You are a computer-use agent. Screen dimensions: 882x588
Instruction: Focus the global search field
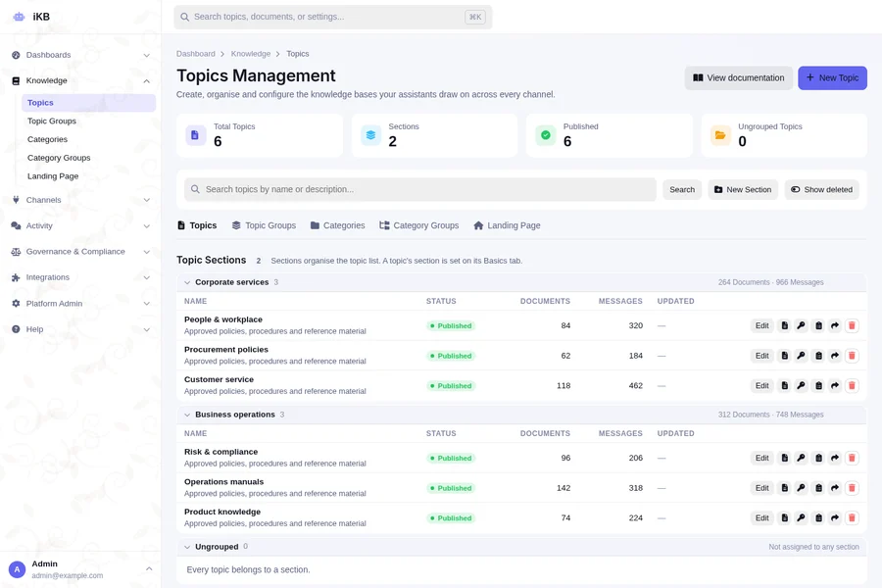click(x=333, y=17)
